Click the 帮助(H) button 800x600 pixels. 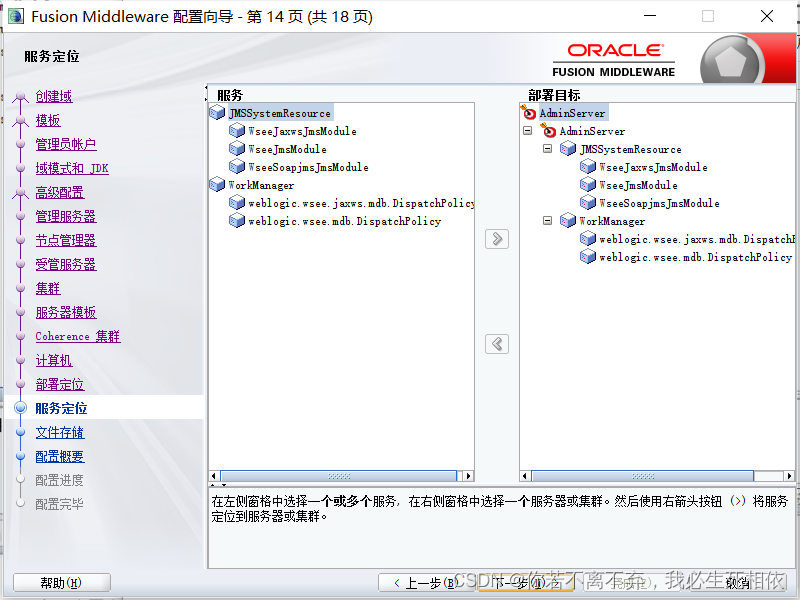(x=61, y=583)
